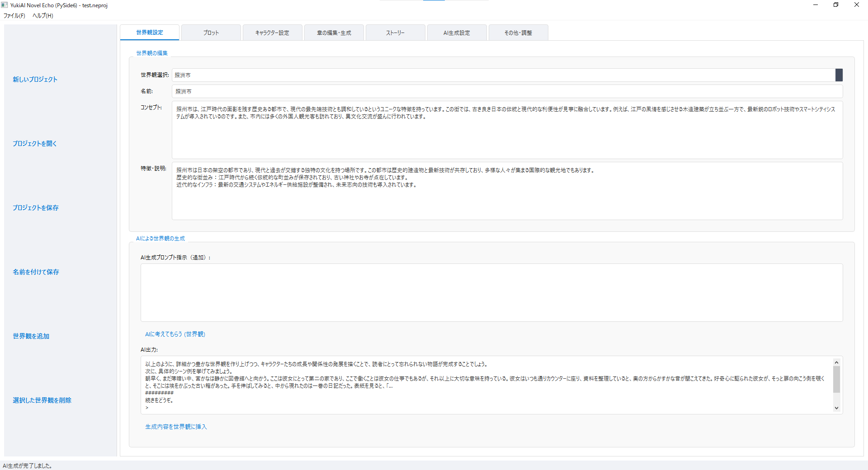Open the キャラクター設定 tab

coord(272,32)
